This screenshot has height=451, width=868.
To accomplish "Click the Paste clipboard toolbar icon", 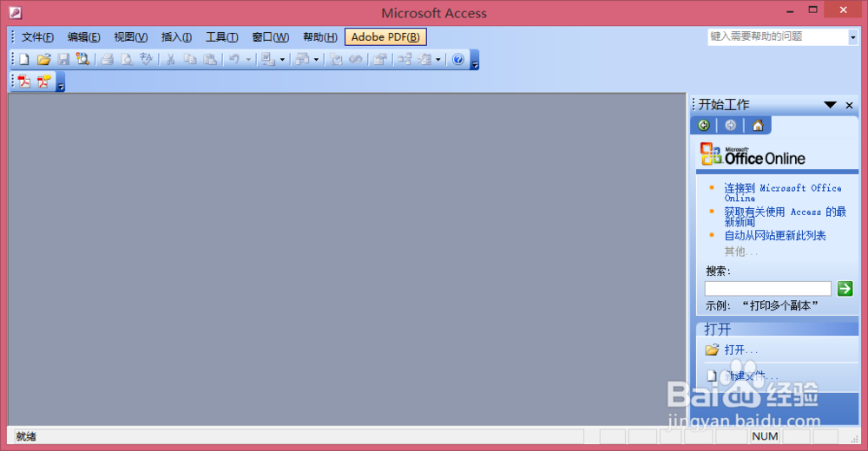I will (x=210, y=59).
